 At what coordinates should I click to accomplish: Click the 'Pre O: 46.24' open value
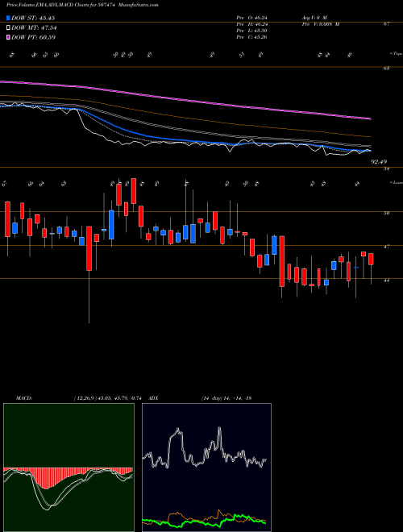(x=252, y=17)
